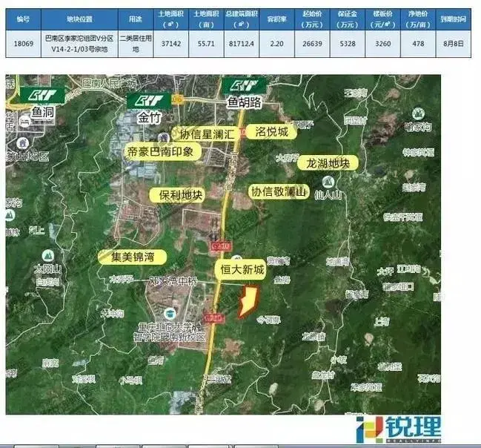Select the 26639 starting price cell
481x448 pixels.
tap(312, 44)
